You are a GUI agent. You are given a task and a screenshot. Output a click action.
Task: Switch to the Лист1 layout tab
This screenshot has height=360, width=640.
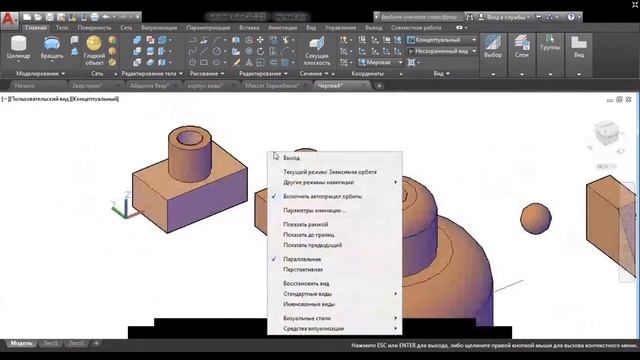point(51,343)
